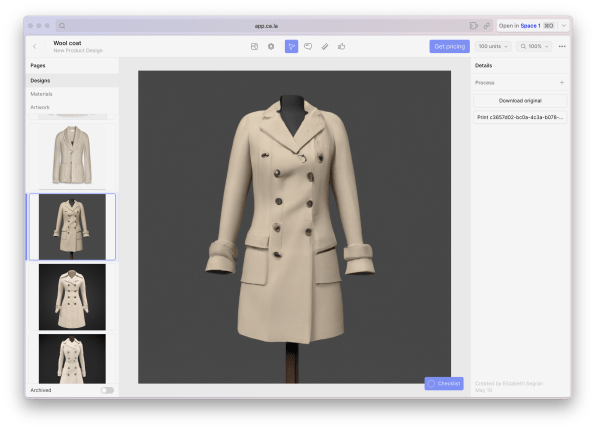
Task: Open the 100 units dropdown
Action: coord(493,46)
